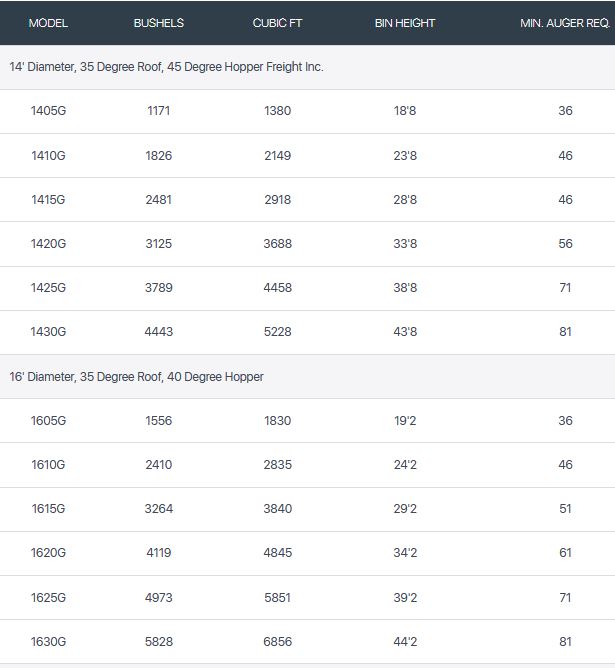Select the 16' Diameter group heading row
The height and width of the screenshot is (668, 615).
[x=136, y=377]
